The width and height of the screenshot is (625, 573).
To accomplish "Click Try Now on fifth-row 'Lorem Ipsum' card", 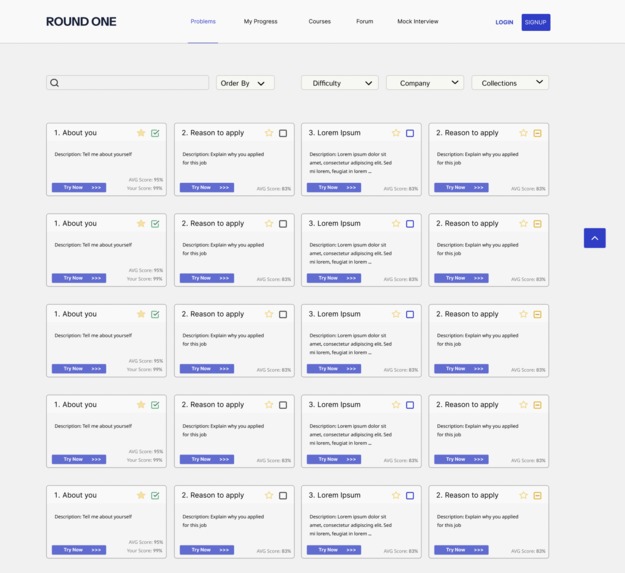I will 334,550.
